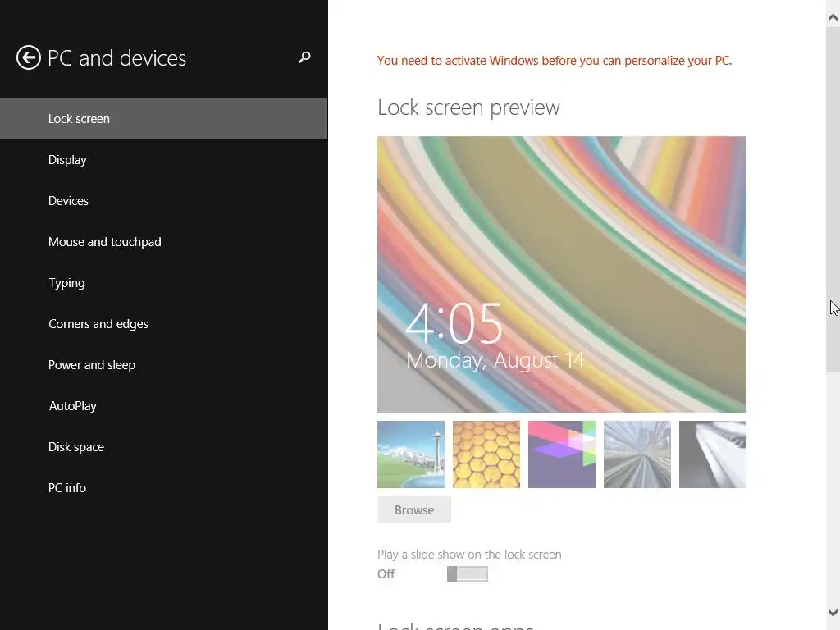Show Disk space settings
Screen dimensions: 840x630
76,447
